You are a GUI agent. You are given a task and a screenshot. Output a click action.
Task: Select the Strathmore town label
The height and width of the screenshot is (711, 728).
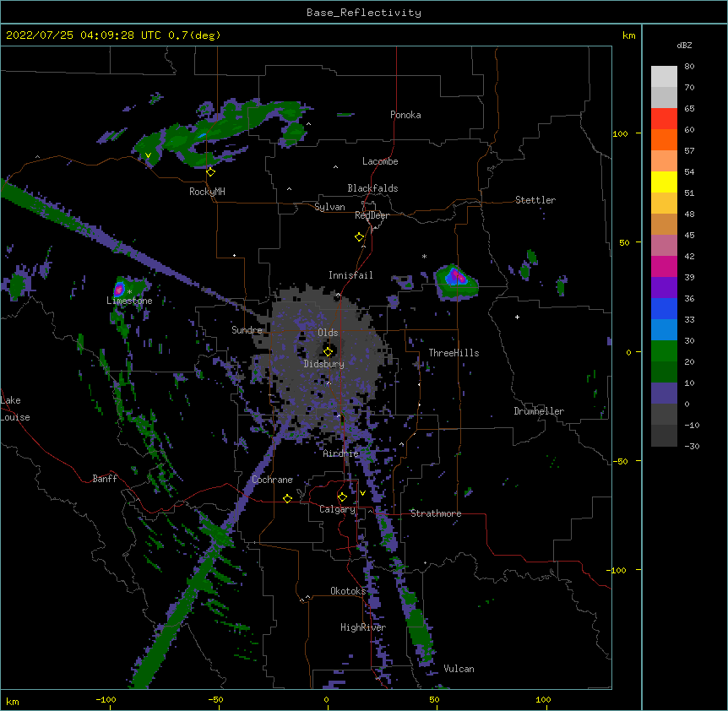436,513
